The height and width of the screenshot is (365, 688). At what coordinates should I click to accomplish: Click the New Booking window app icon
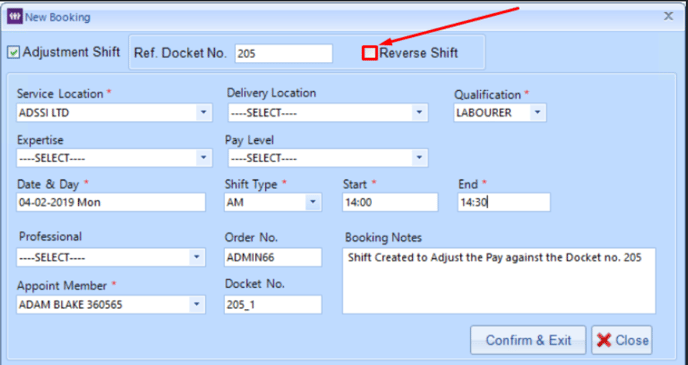14,17
